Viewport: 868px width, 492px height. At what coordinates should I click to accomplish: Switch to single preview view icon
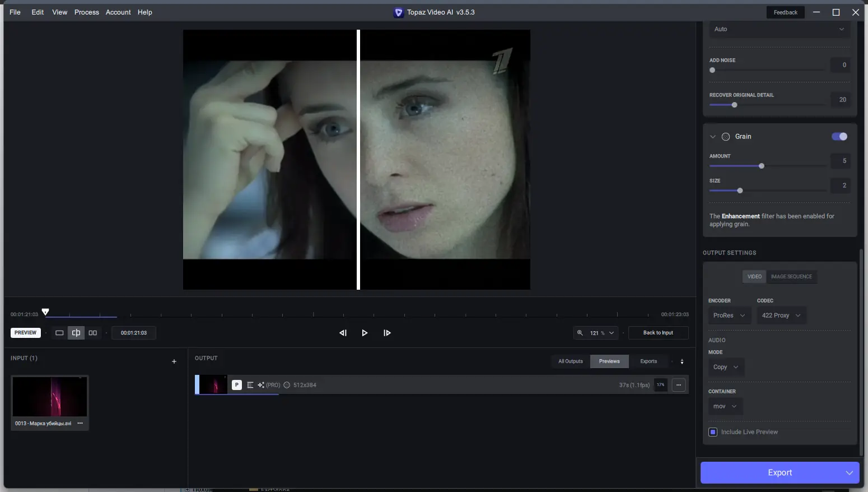tap(59, 332)
